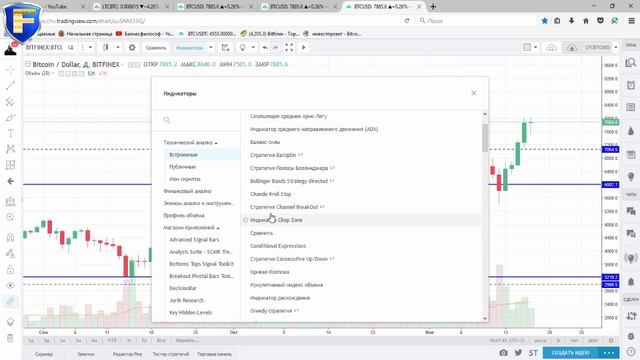
Task: Toggle lock all drawings icon
Action: pyautogui.click(x=11, y=270)
